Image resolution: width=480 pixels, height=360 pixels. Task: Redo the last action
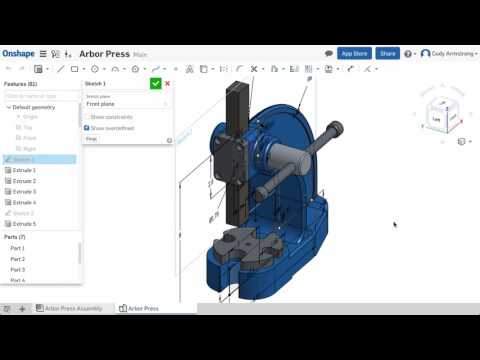point(21,69)
